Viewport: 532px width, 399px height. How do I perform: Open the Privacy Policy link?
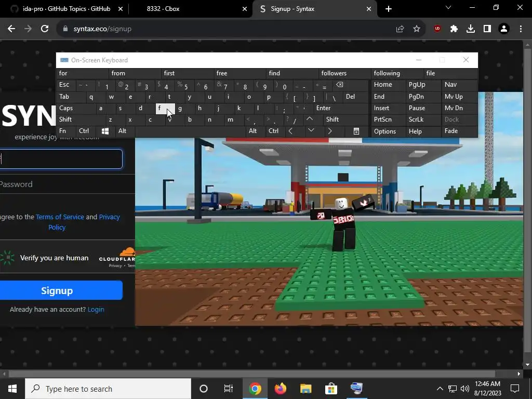tap(84, 222)
